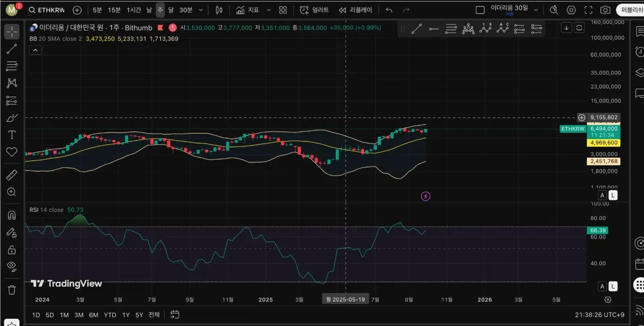
Task: Switch to the 1시간 timeframe
Action: [x=134, y=10]
